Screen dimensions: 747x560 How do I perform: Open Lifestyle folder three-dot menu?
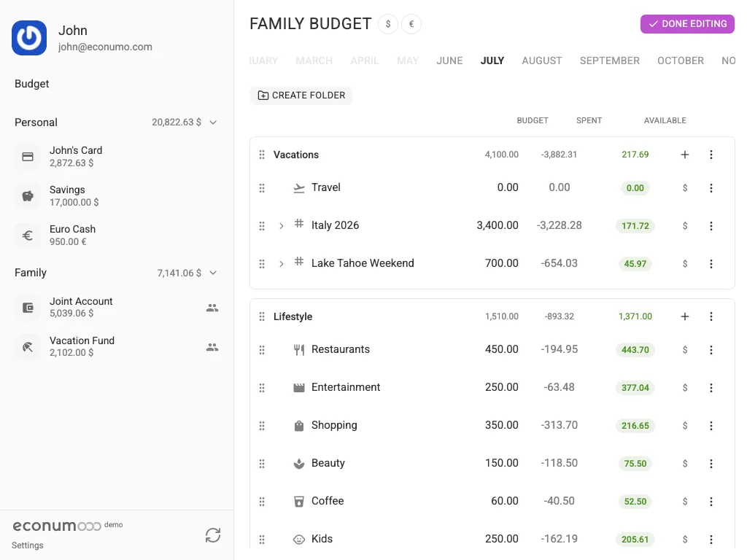pyautogui.click(x=711, y=316)
